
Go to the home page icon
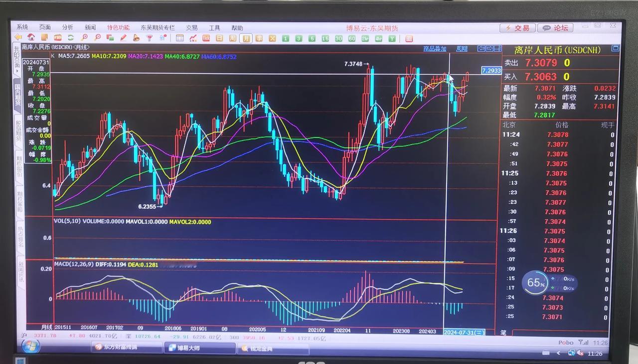(x=31, y=37)
